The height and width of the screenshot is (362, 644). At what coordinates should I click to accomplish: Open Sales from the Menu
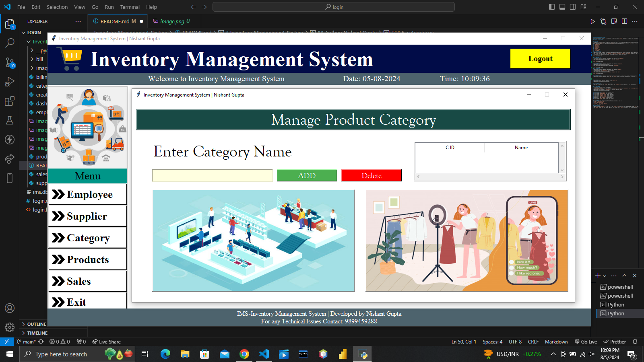click(87, 281)
